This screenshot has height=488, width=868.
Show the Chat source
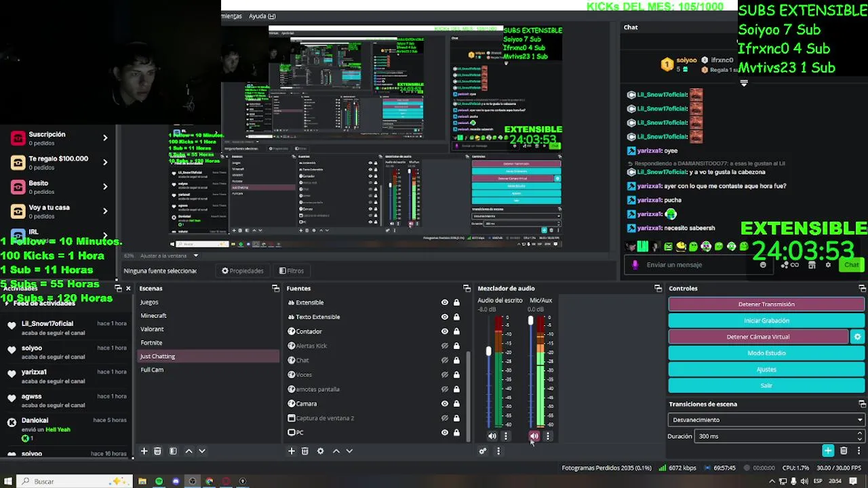pyautogui.click(x=445, y=361)
